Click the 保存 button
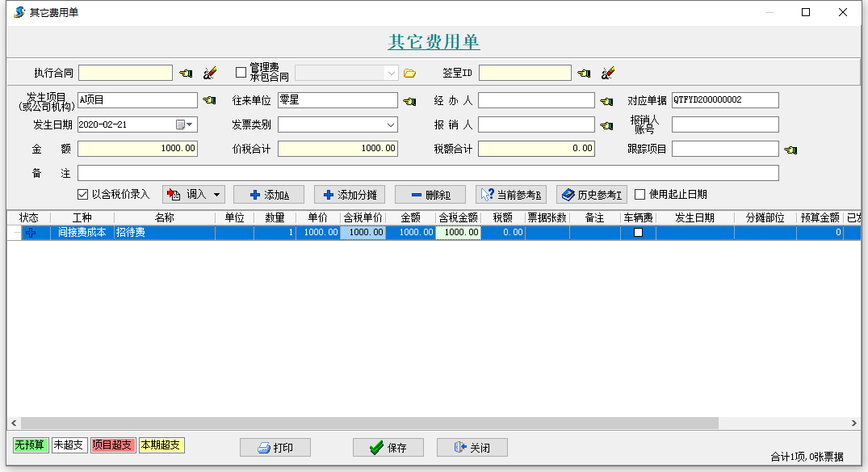Screen dimensions: 868x472 [x=388, y=447]
